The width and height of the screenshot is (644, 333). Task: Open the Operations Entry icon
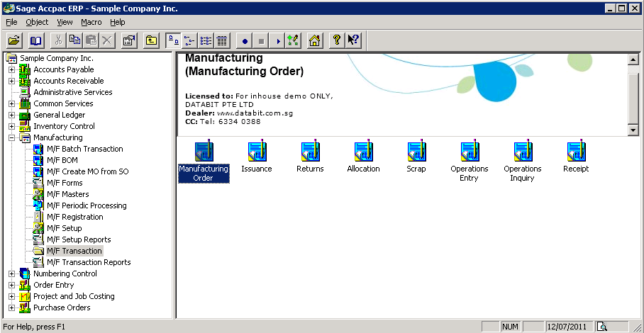470,161
